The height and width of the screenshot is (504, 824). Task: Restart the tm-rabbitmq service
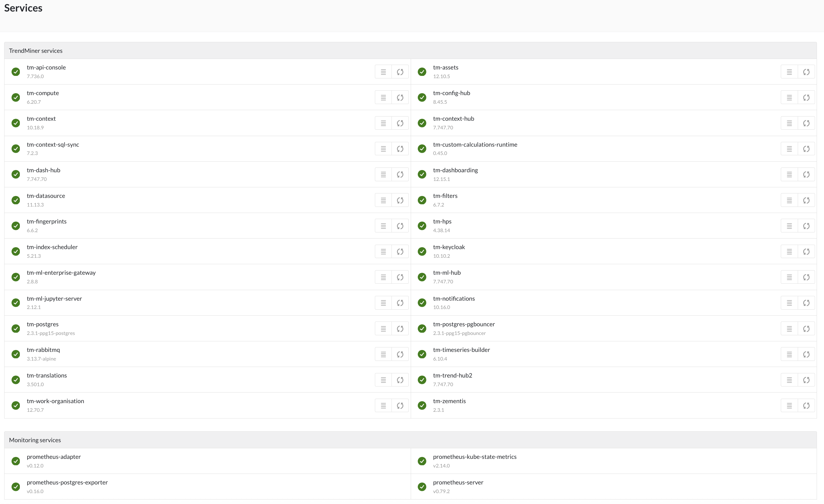point(400,354)
